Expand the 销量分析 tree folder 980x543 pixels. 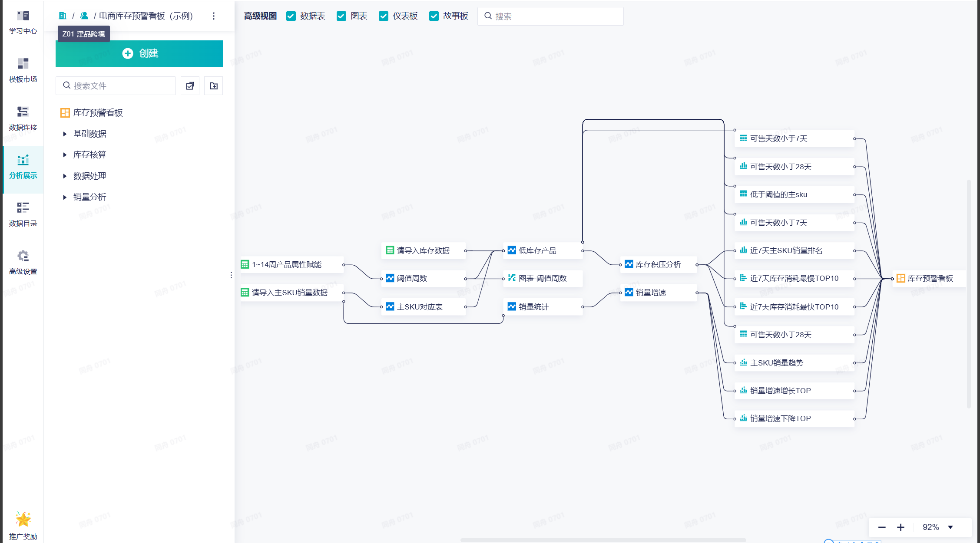65,197
